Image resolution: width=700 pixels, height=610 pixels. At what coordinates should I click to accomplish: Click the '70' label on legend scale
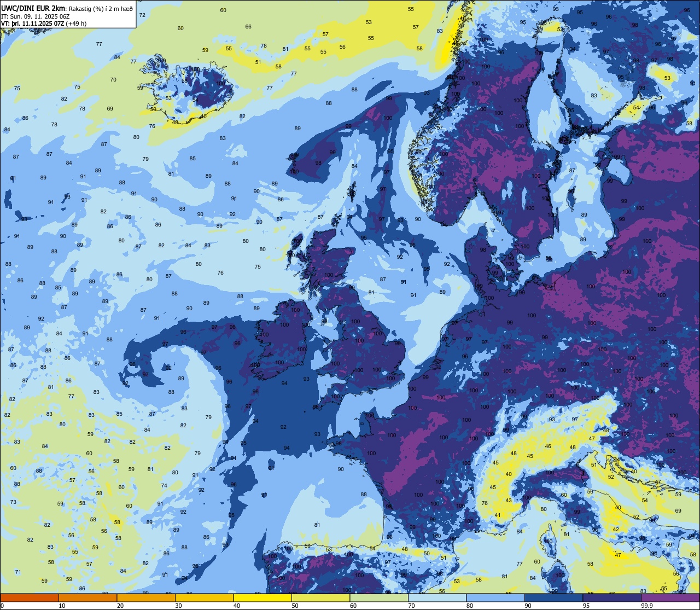pos(411,606)
